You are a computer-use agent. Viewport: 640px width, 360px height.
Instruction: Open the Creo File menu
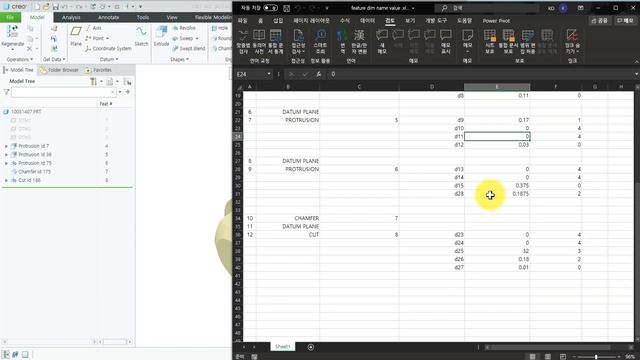coord(10,17)
